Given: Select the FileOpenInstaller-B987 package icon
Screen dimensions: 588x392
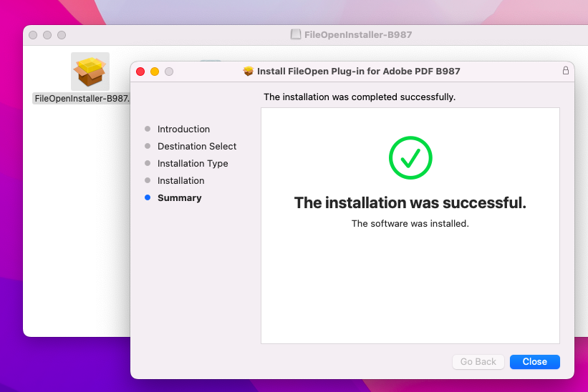Looking at the screenshot, I should 90,72.
